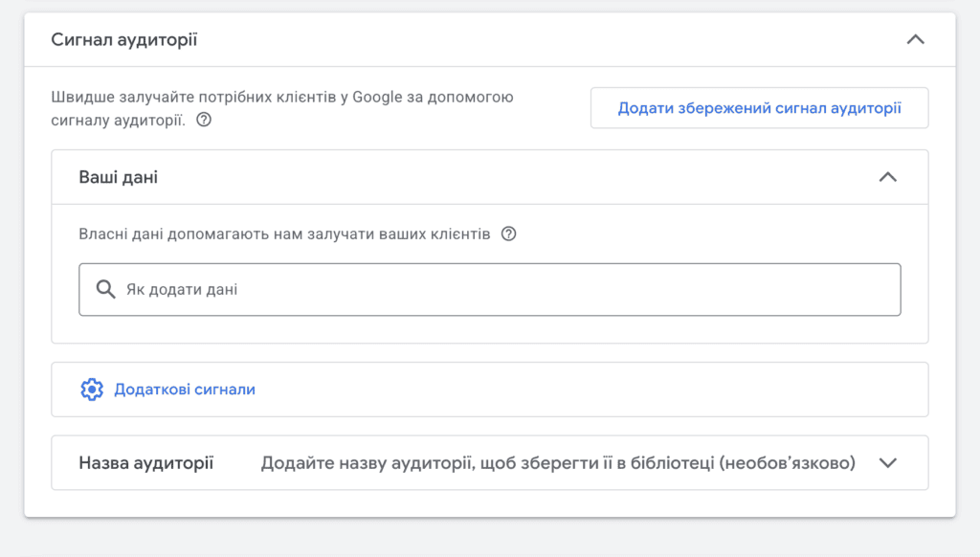The width and height of the screenshot is (980, 557).
Task: Select the Сигнал аудиторії heading
Action: (x=123, y=40)
